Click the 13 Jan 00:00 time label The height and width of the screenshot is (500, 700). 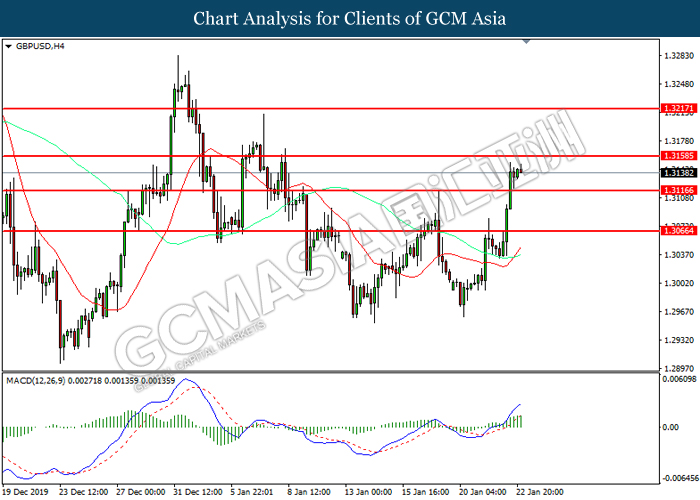(x=368, y=492)
